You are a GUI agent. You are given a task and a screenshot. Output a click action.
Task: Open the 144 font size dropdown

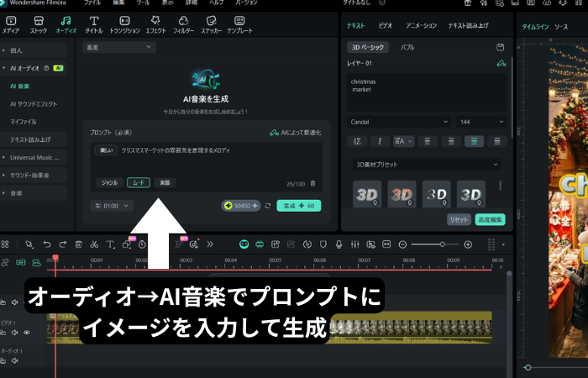pos(481,122)
